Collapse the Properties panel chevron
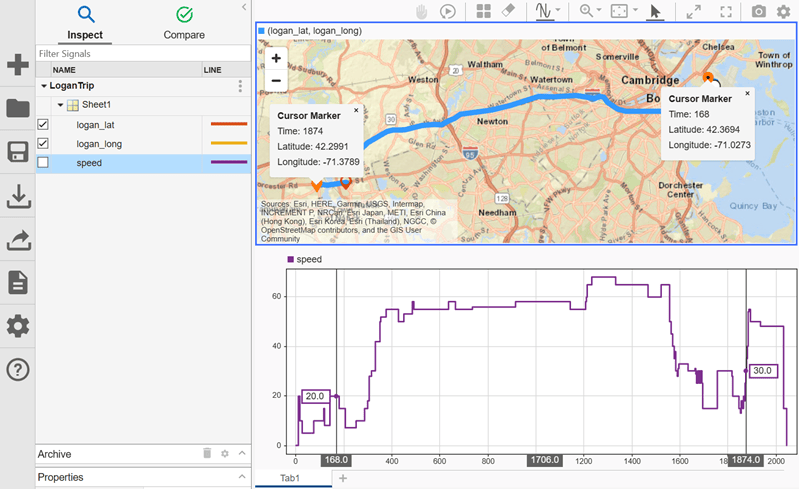The height and width of the screenshot is (490, 799). pos(242,477)
